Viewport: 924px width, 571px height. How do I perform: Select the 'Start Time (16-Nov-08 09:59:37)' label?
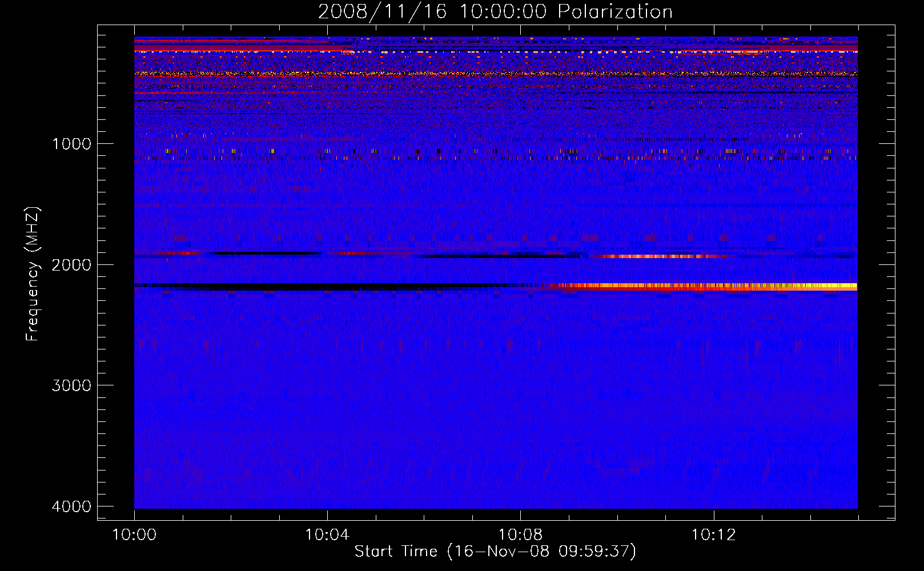click(495, 552)
